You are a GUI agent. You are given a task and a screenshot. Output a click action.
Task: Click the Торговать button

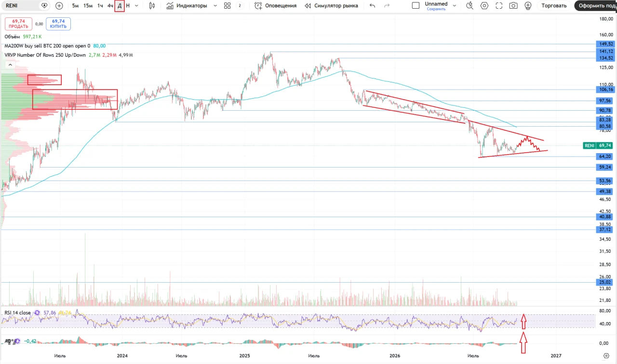point(554,6)
